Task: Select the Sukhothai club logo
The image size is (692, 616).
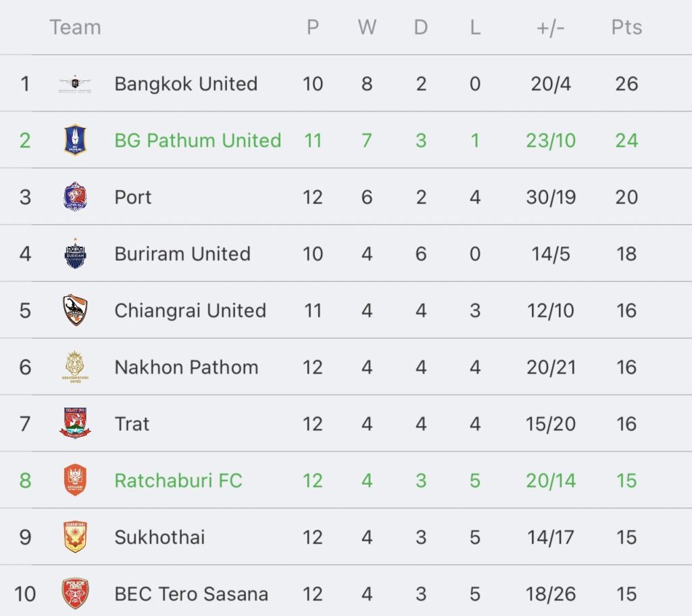Action: pos(75,536)
